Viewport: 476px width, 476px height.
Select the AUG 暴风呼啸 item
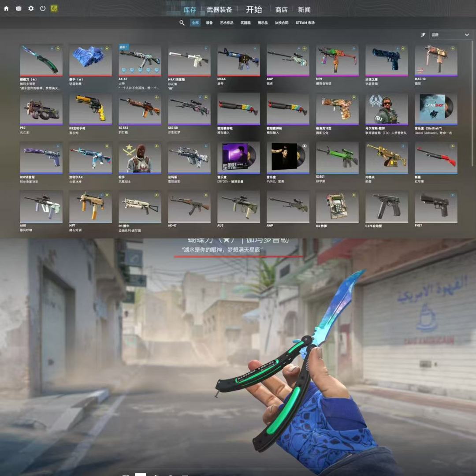pyautogui.click(x=41, y=207)
